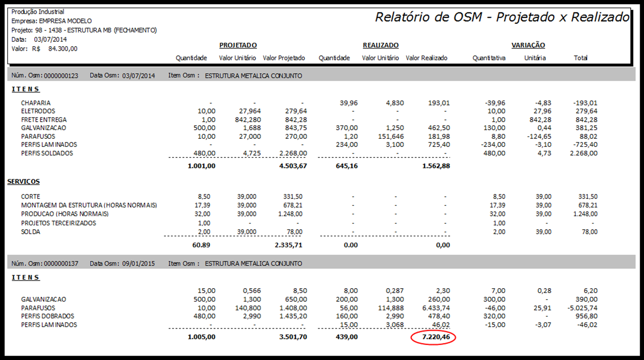Select the realized quantity total 439,00

point(347,337)
